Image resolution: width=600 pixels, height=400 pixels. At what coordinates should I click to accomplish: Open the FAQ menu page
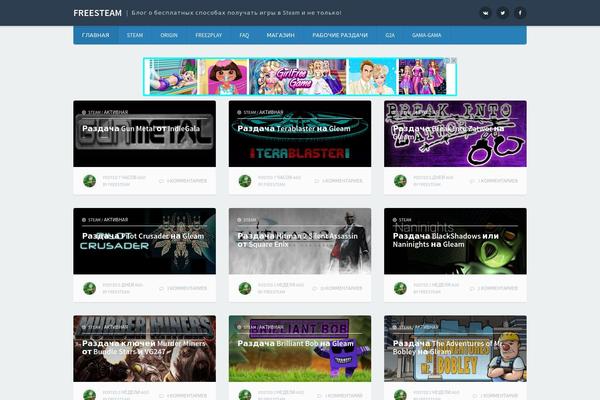click(244, 35)
